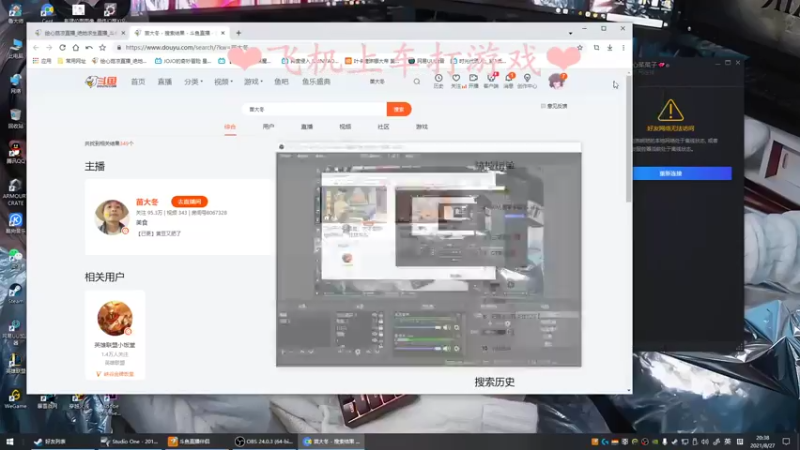Viewport: 800px width, 450px height.
Task: Open the Windows notification center icon
Action: pos(786,441)
